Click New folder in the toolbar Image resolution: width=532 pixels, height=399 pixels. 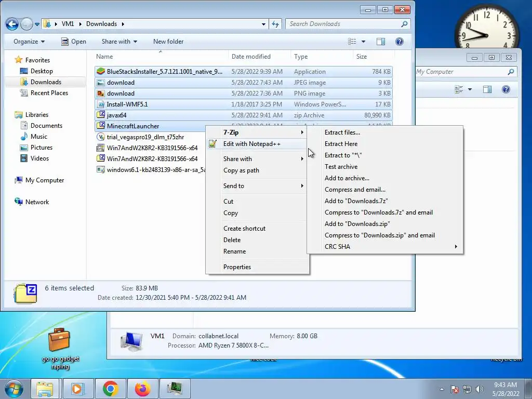(168, 42)
